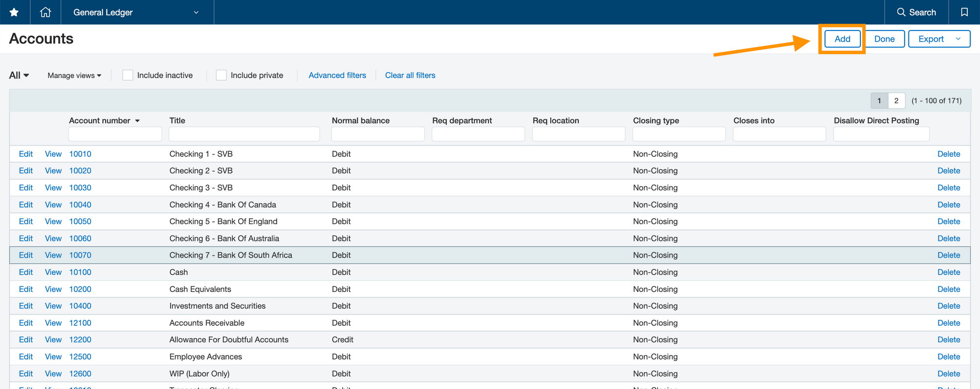Open the Export dropdown button

(x=939, y=39)
